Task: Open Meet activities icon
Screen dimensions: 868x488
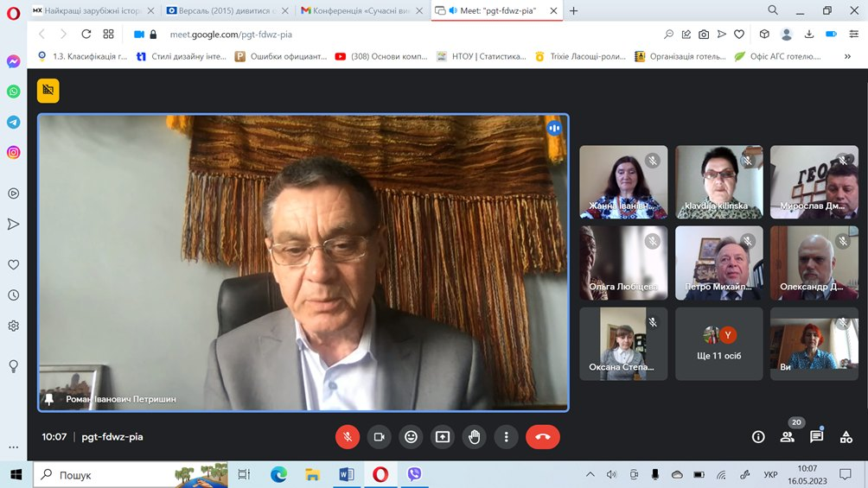Action: click(x=846, y=437)
